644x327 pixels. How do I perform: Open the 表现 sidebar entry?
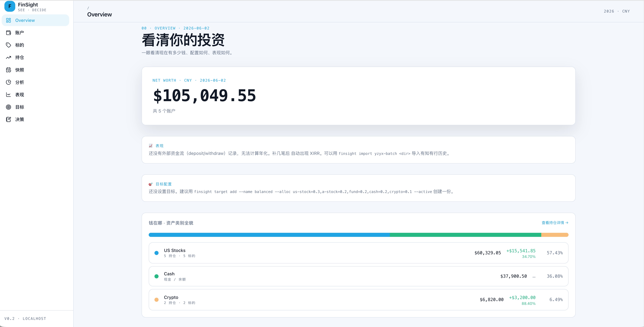click(35, 95)
